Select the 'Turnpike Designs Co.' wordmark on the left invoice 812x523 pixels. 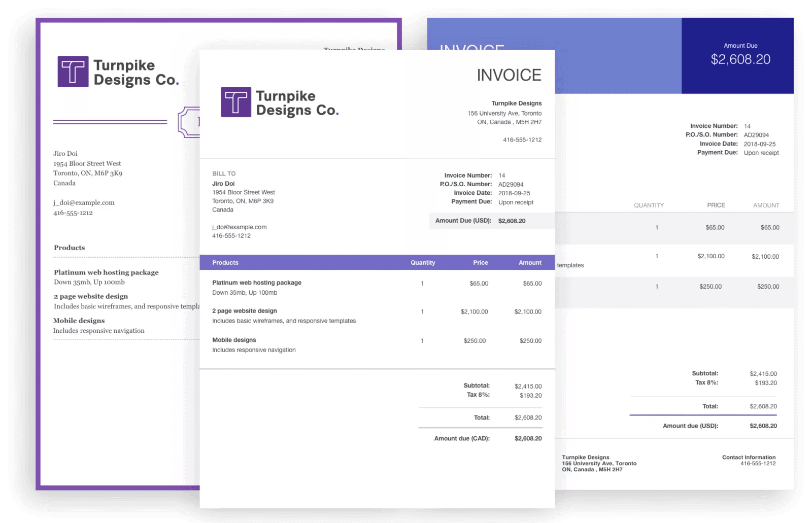[x=137, y=73]
